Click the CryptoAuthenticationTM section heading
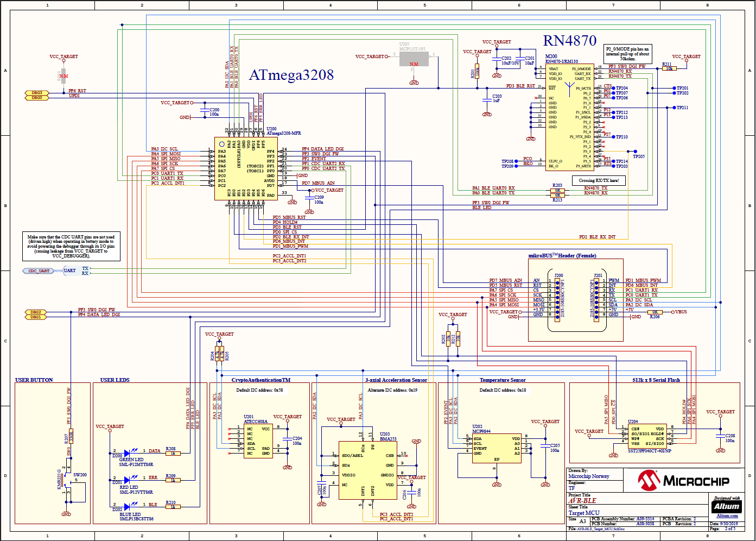This screenshot has width=756, height=541. coord(261,380)
